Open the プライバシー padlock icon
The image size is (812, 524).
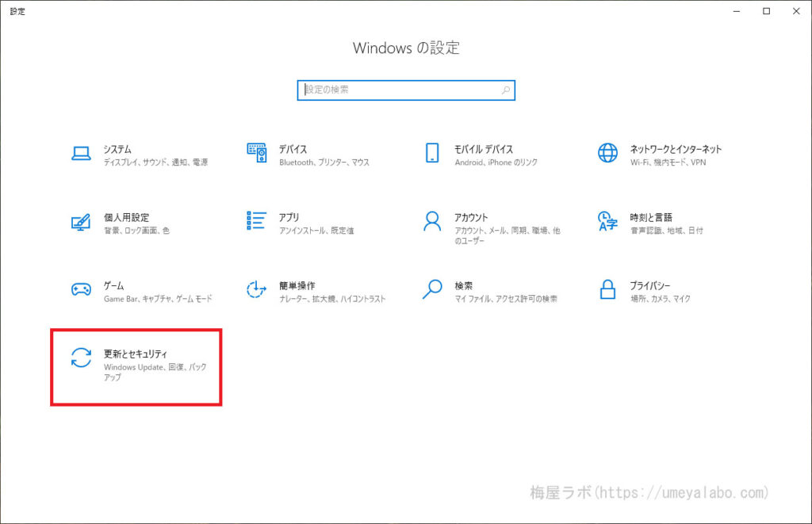click(x=607, y=289)
